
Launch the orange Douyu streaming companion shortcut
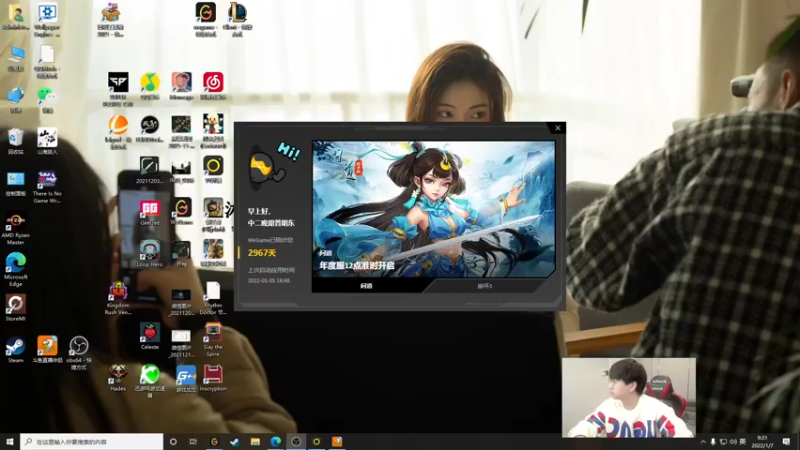click(47, 350)
